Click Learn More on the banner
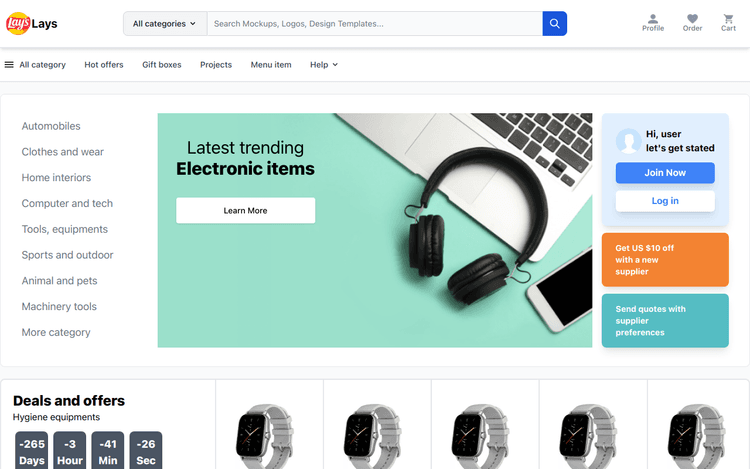Viewport: 750px width, 469px height. coord(245,210)
